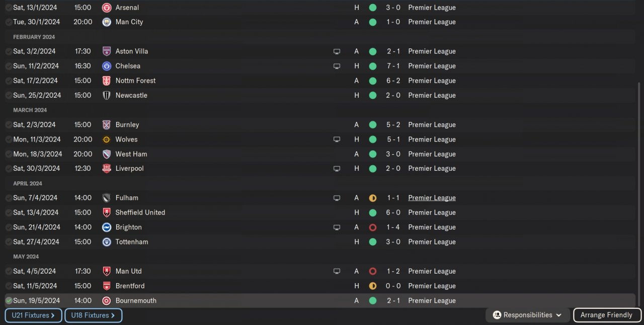Open the underlined Premier League link for Fulham

(x=432, y=198)
